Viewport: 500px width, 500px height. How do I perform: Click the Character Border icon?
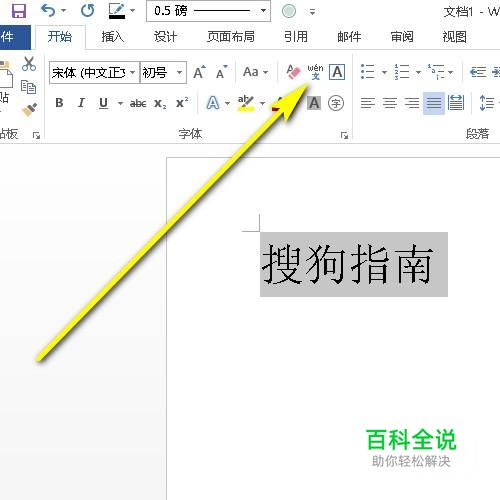(337, 72)
